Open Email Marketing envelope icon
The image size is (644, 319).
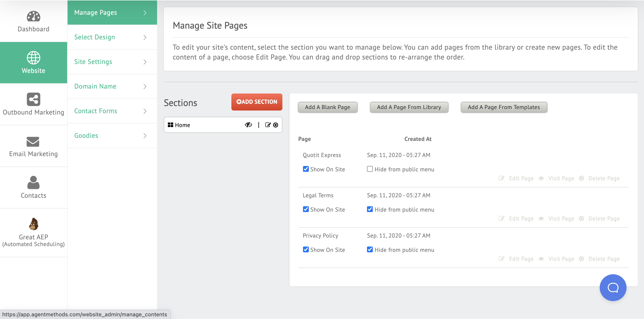(33, 142)
